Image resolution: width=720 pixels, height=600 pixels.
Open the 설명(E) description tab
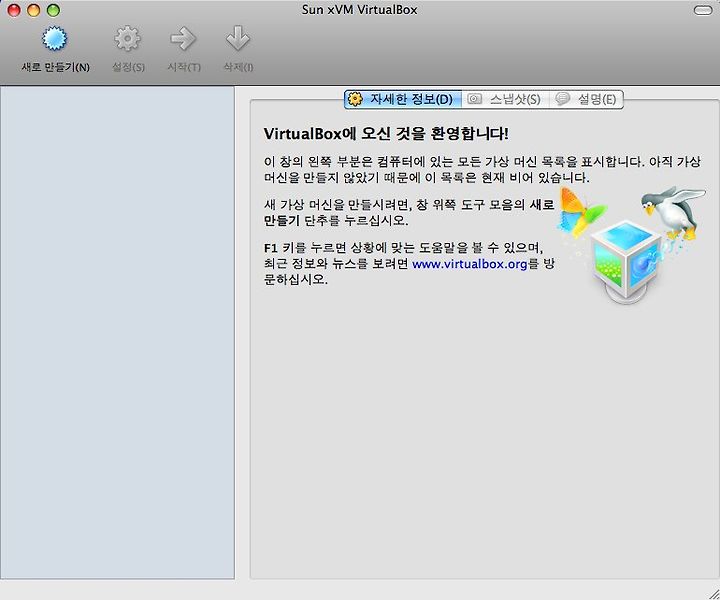[586, 99]
